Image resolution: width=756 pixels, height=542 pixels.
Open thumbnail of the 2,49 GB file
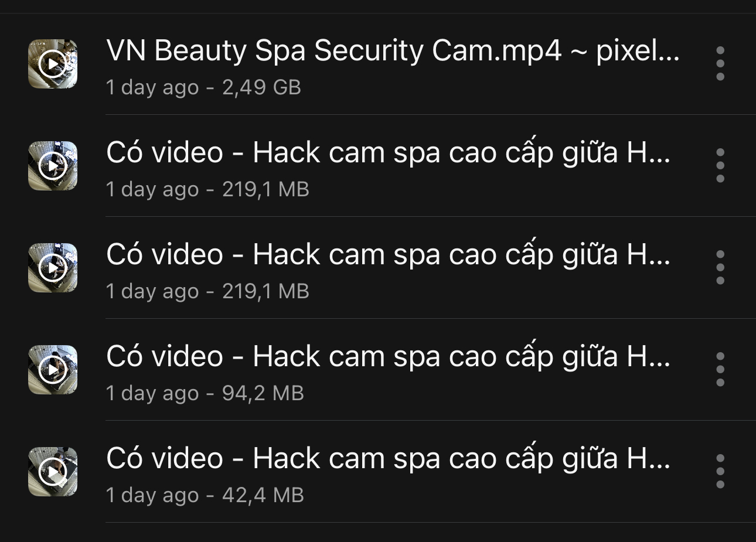53,64
